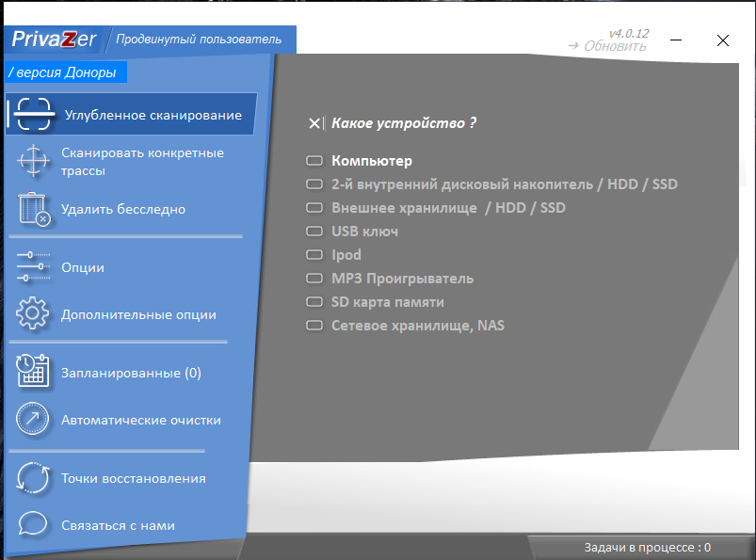
Task: Click the restore points rotating arrows icon
Action: coord(33,477)
